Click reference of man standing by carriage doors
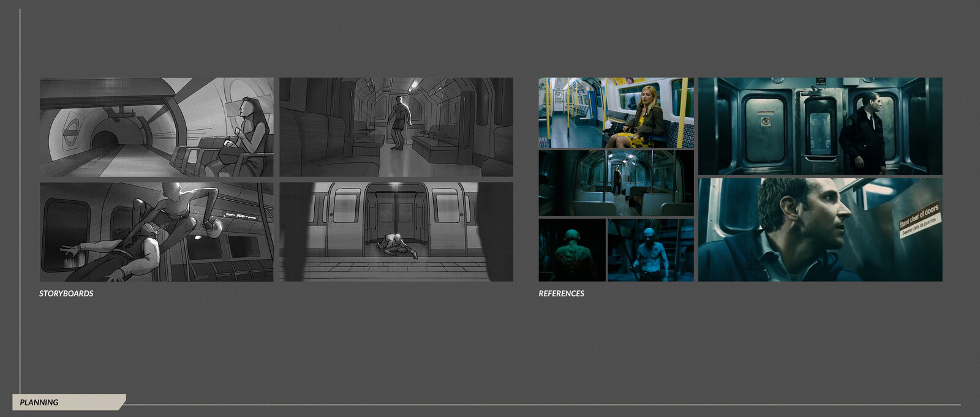980x417 pixels. [x=820, y=126]
